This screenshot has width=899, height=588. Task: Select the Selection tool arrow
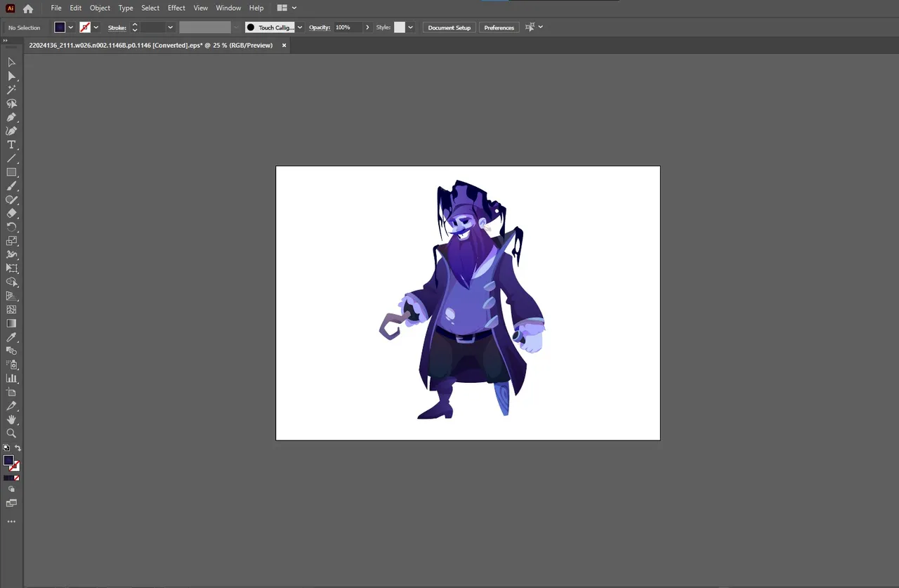click(11, 63)
